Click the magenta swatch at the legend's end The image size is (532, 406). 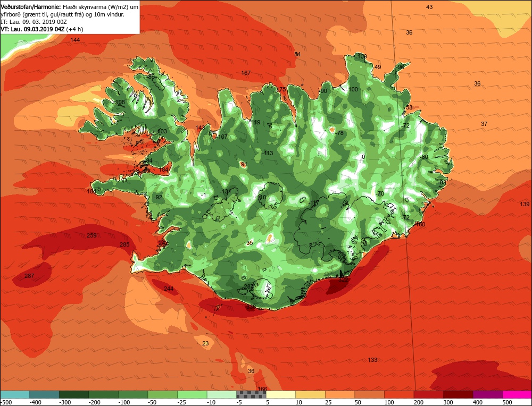[518, 394]
